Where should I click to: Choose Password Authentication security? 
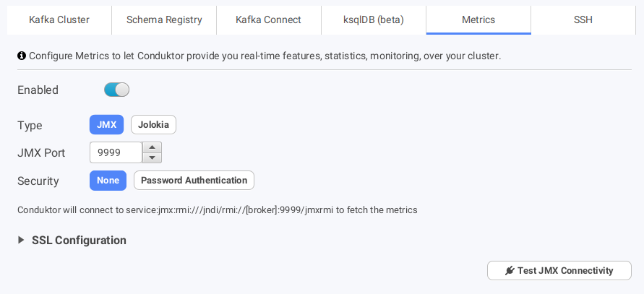(x=194, y=181)
